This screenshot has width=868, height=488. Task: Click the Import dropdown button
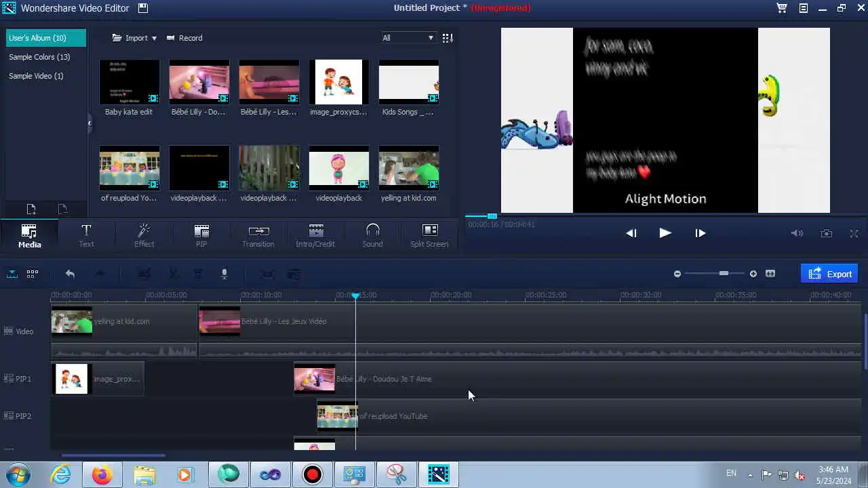134,38
